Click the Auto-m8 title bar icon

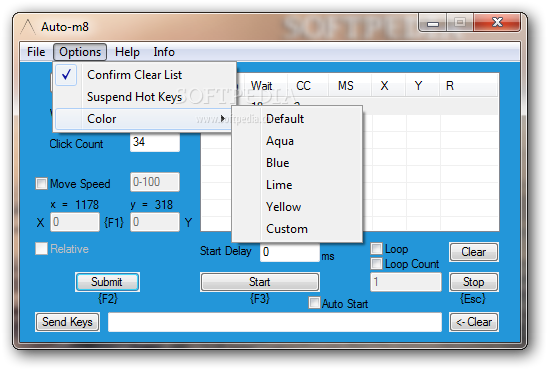28,27
